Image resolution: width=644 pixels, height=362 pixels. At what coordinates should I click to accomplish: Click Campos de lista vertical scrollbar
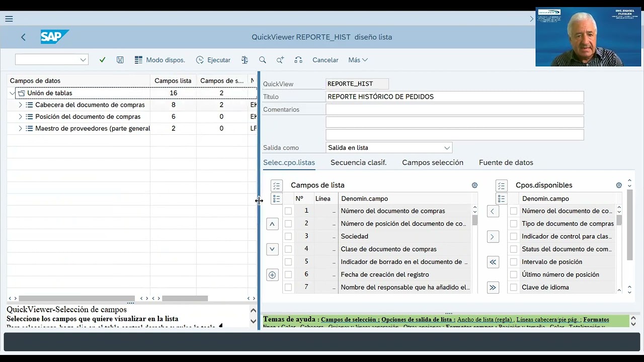click(474, 221)
